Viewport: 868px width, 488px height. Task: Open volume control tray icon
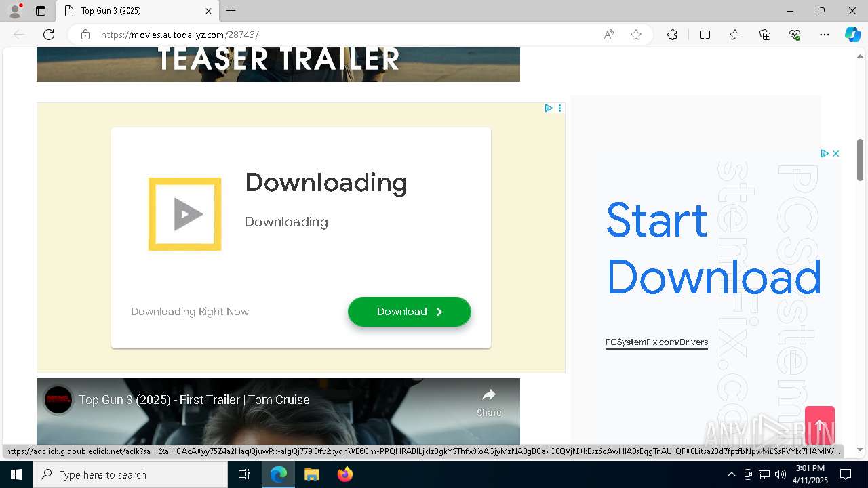(781, 474)
